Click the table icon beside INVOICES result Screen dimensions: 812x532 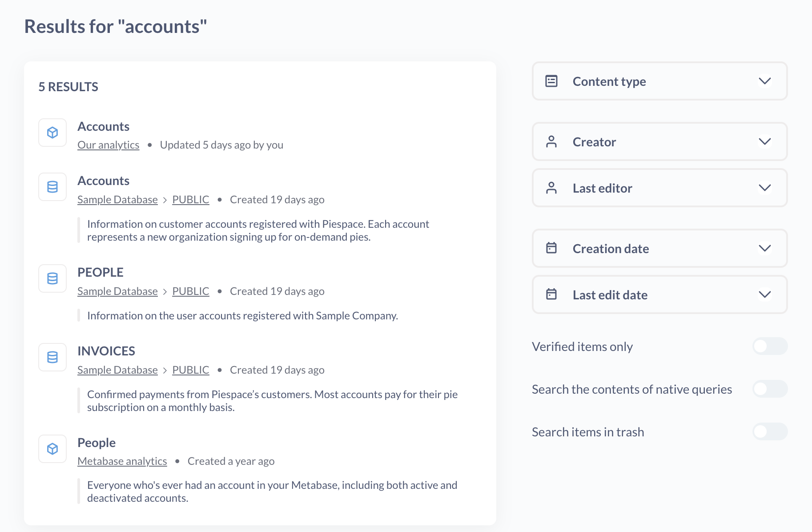click(x=52, y=357)
